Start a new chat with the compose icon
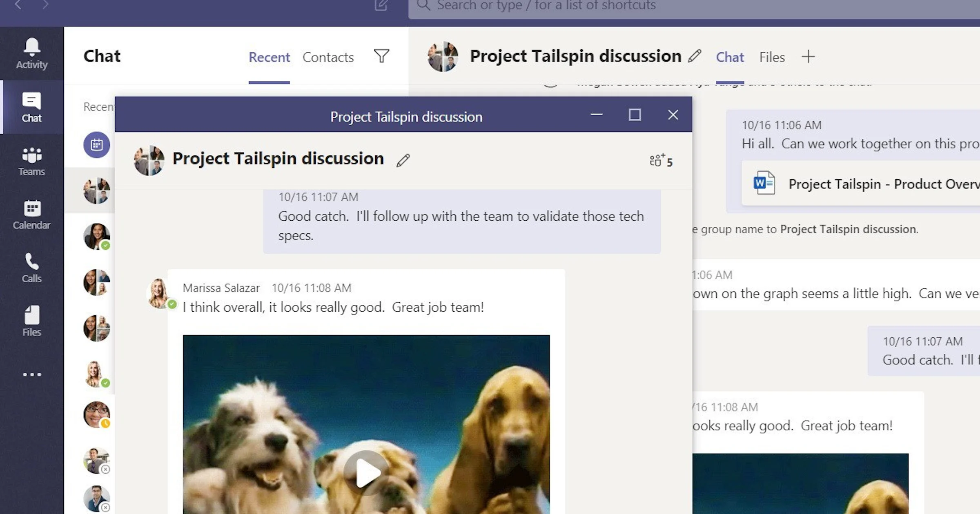This screenshot has width=980, height=514. coord(381,5)
